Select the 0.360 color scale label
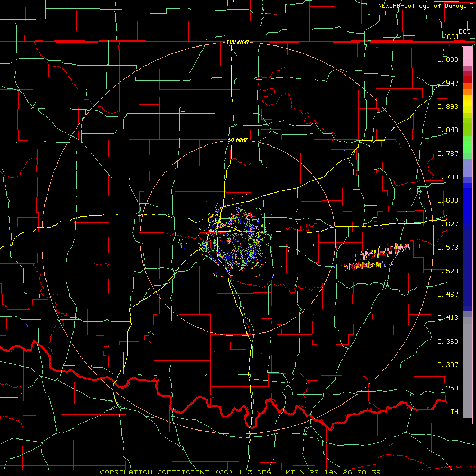 [x=448, y=342]
